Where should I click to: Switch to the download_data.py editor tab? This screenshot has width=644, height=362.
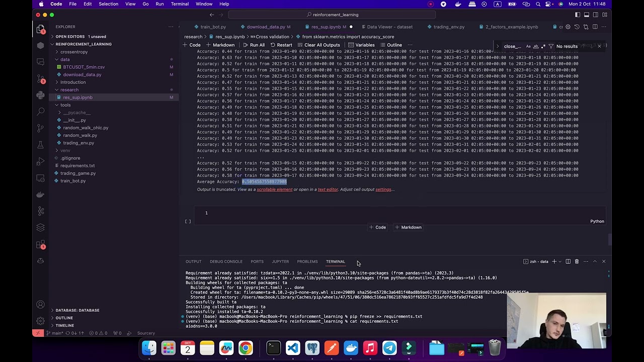coord(266,27)
